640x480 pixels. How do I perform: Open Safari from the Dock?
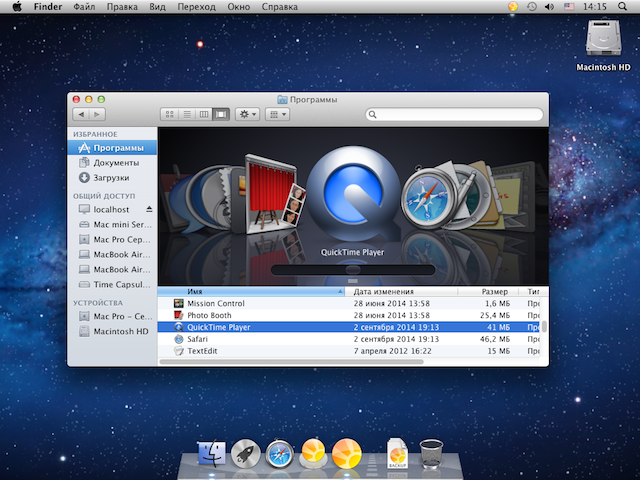tap(280, 453)
